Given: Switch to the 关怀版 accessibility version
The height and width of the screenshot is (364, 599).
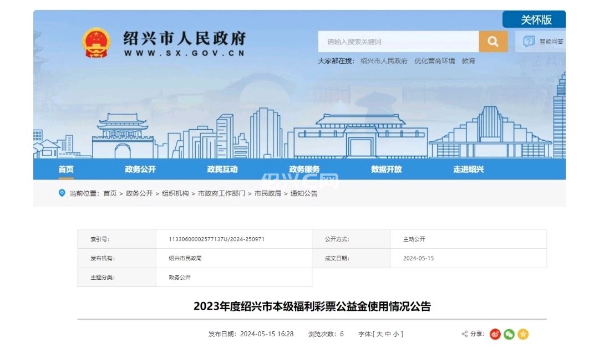Looking at the screenshot, I should [534, 18].
